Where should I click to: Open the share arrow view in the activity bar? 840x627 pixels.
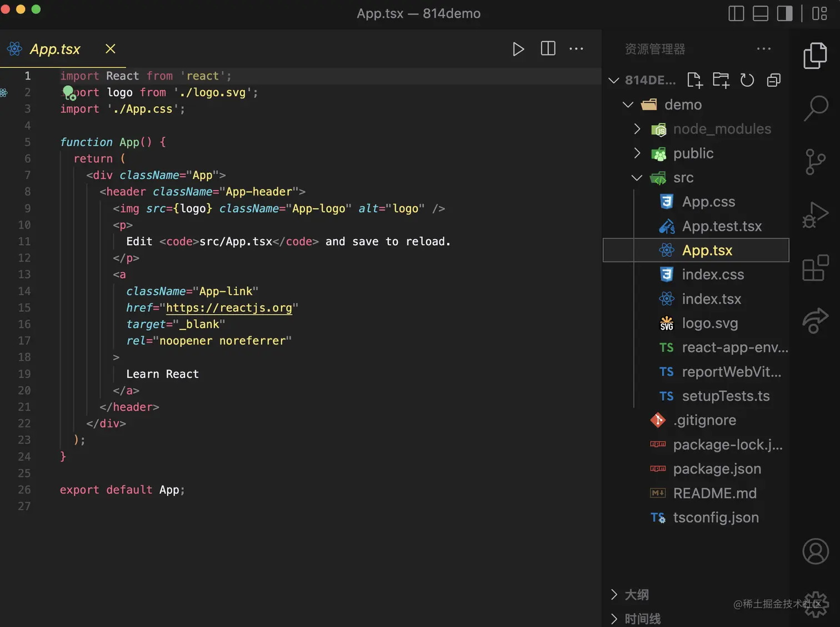[x=815, y=321]
